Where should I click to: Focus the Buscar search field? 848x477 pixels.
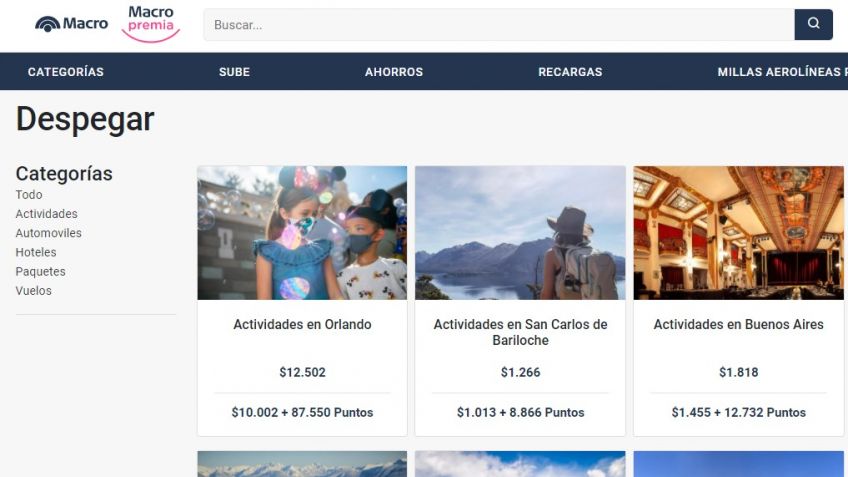pos(499,24)
